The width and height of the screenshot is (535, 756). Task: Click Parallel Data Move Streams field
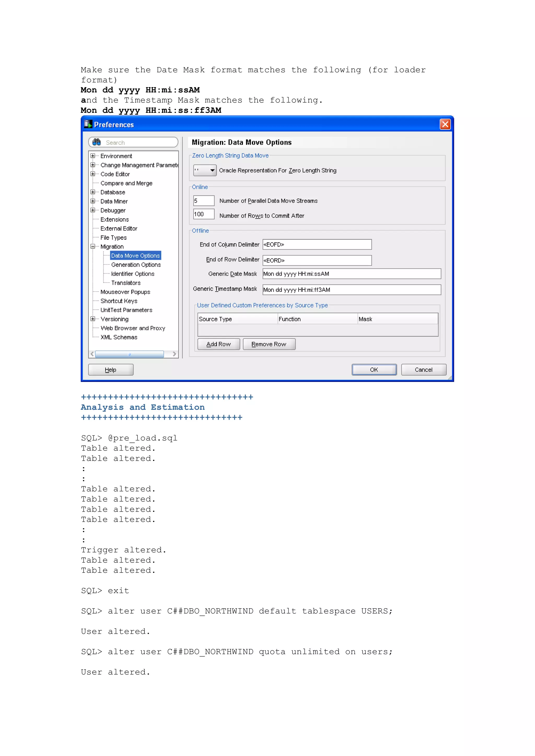pyautogui.click(x=203, y=200)
